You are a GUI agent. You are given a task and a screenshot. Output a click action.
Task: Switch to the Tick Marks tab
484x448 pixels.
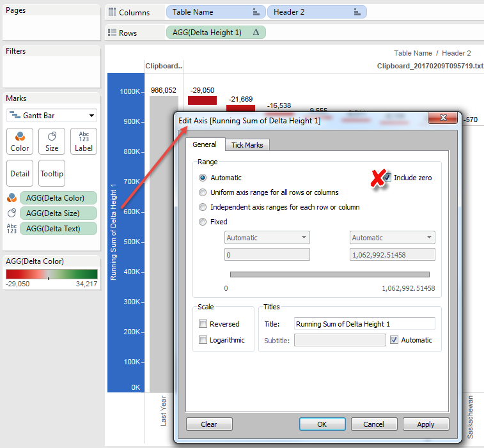(247, 145)
